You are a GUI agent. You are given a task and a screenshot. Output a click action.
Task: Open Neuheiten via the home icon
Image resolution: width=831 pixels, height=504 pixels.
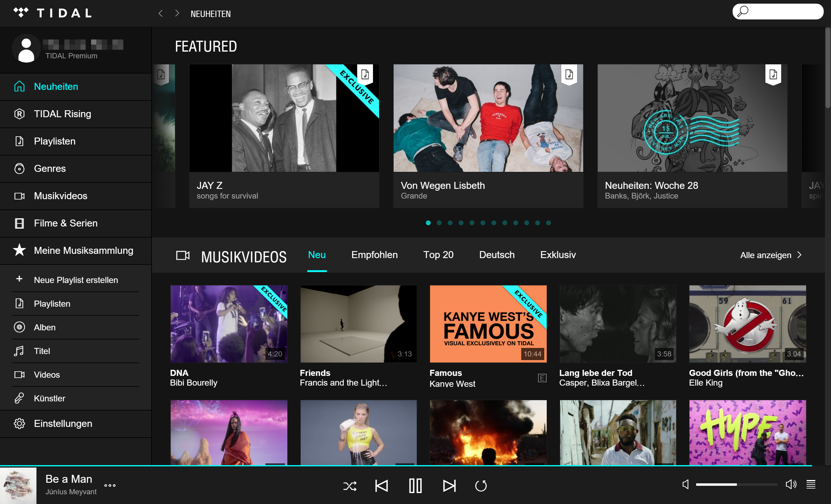click(19, 87)
